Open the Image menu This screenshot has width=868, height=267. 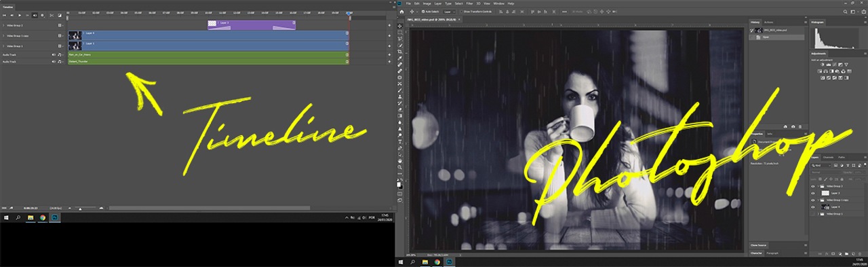click(x=427, y=3)
